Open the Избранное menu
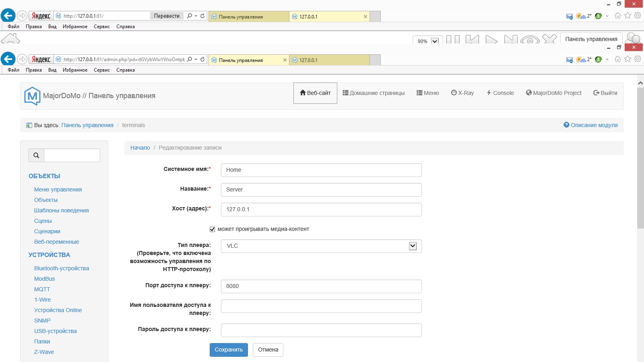Viewport: 644px width, 362px height. [75, 70]
